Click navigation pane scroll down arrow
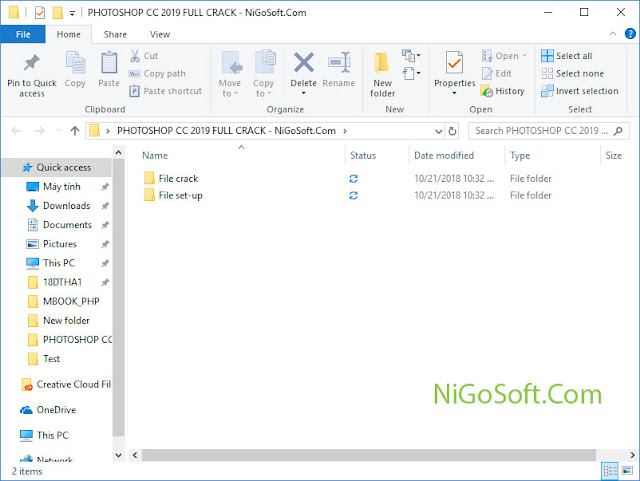 click(118, 455)
